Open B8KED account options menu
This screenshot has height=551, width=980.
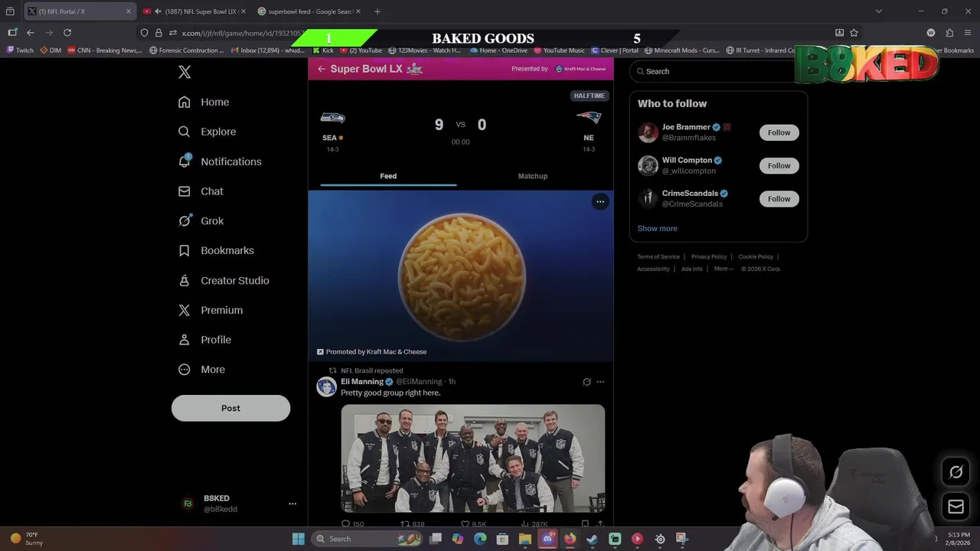(x=292, y=504)
